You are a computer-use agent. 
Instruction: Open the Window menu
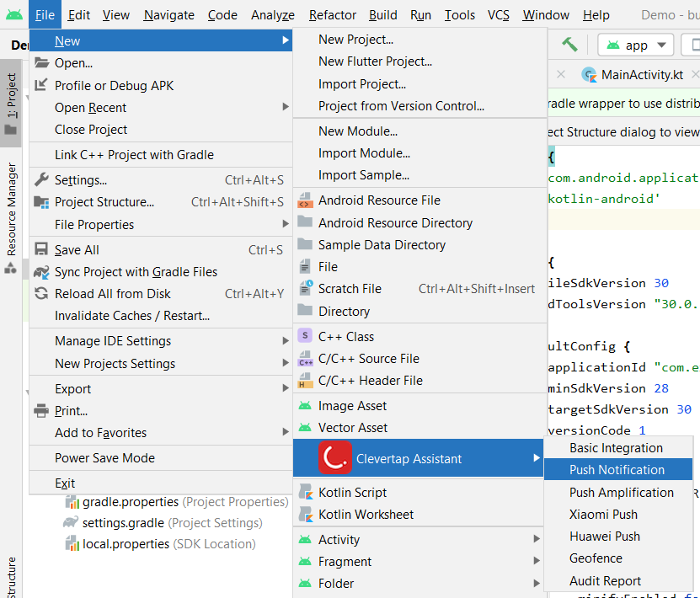coord(546,15)
